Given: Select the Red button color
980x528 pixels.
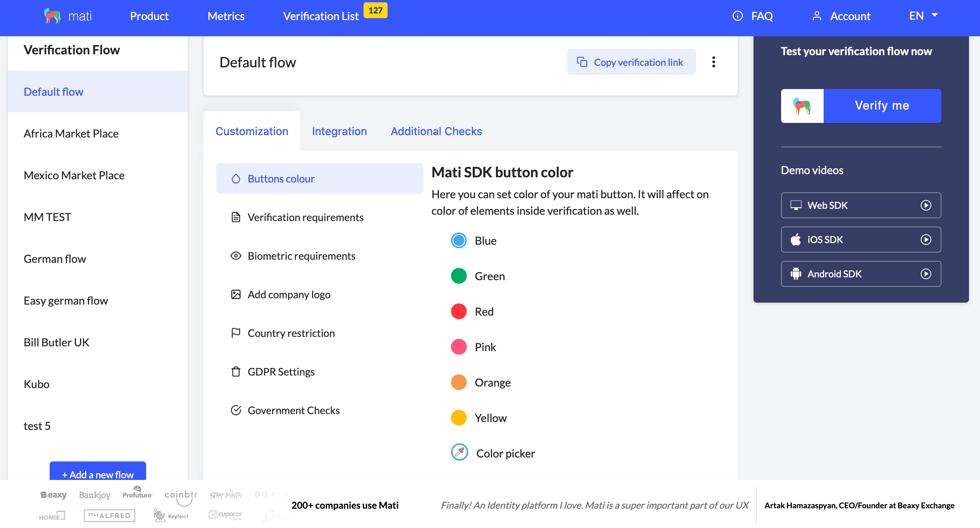Looking at the screenshot, I should [458, 312].
